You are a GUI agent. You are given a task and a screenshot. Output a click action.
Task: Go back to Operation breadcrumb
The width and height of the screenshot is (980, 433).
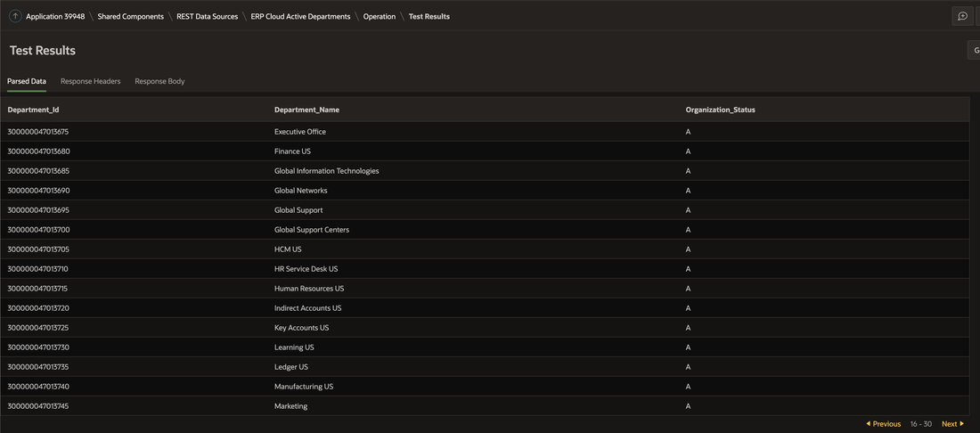tap(379, 17)
